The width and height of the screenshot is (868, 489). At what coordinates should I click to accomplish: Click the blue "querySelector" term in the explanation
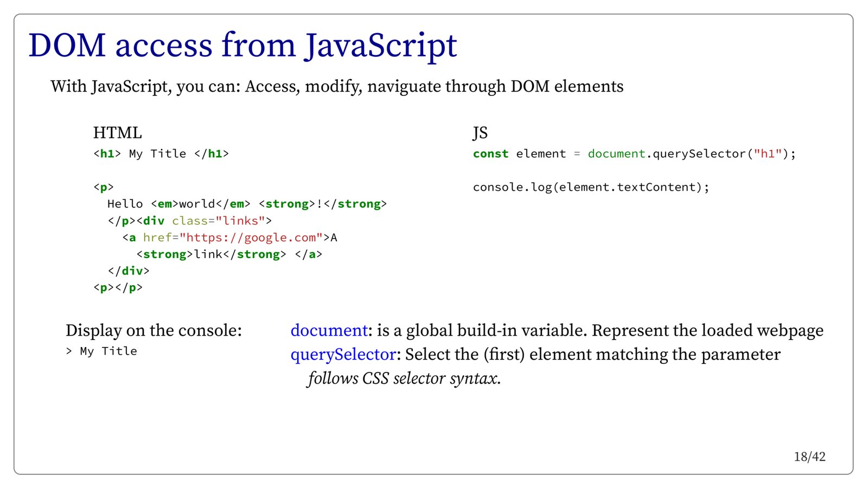pos(343,355)
